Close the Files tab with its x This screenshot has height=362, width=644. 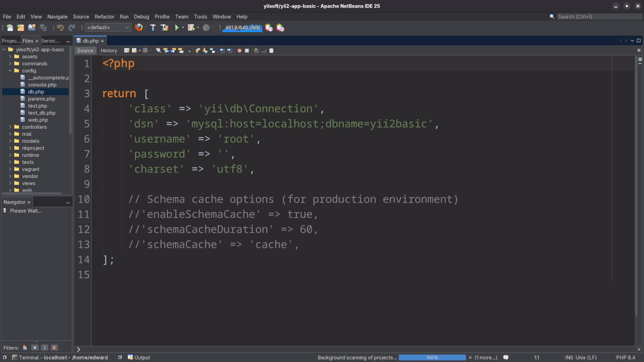pyautogui.click(x=37, y=41)
